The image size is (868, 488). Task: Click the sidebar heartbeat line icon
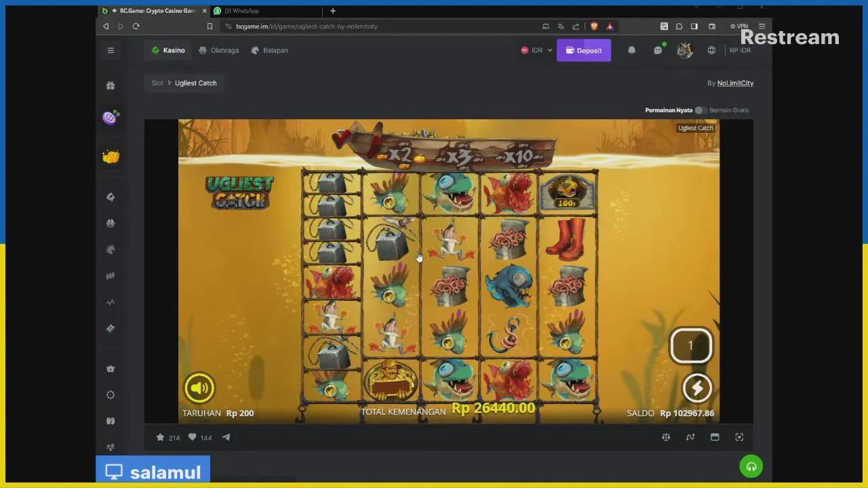coord(111,302)
